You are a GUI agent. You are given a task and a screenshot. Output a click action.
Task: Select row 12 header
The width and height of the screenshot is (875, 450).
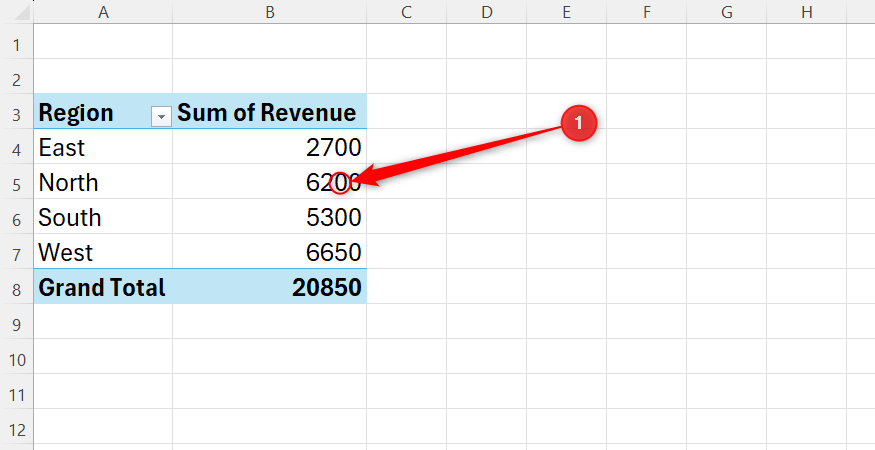(x=17, y=427)
